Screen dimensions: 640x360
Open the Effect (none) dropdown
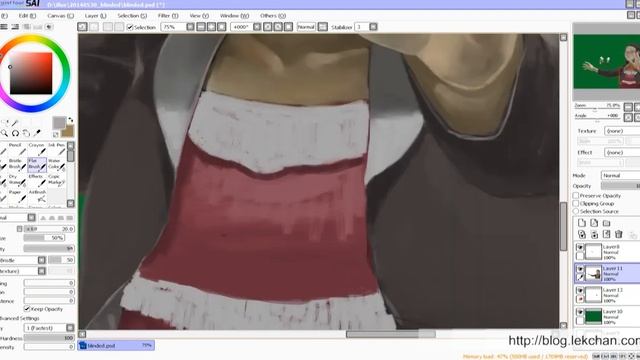pos(622,152)
